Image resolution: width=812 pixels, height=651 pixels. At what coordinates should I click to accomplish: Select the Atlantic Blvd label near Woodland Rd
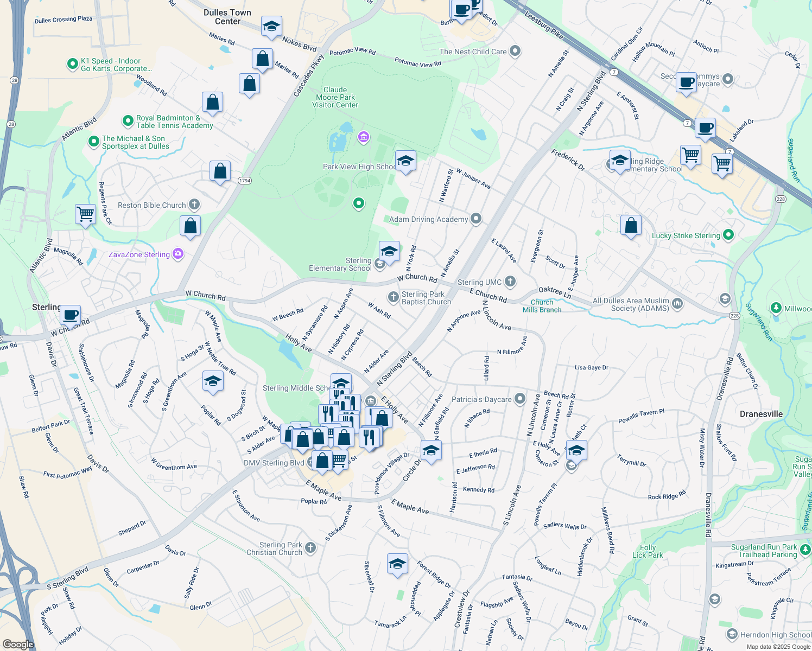79,129
